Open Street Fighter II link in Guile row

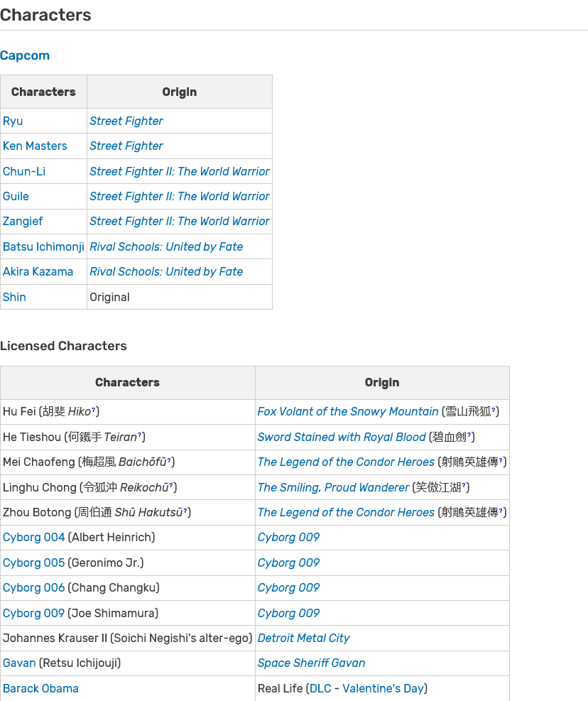click(180, 196)
